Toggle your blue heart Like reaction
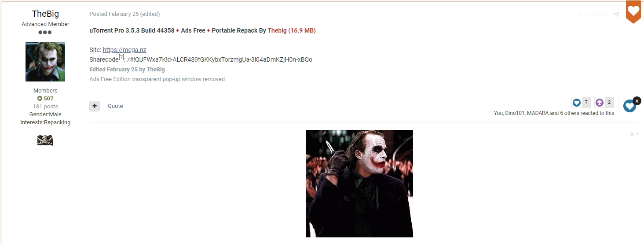The width and height of the screenshot is (644, 244). [x=629, y=106]
